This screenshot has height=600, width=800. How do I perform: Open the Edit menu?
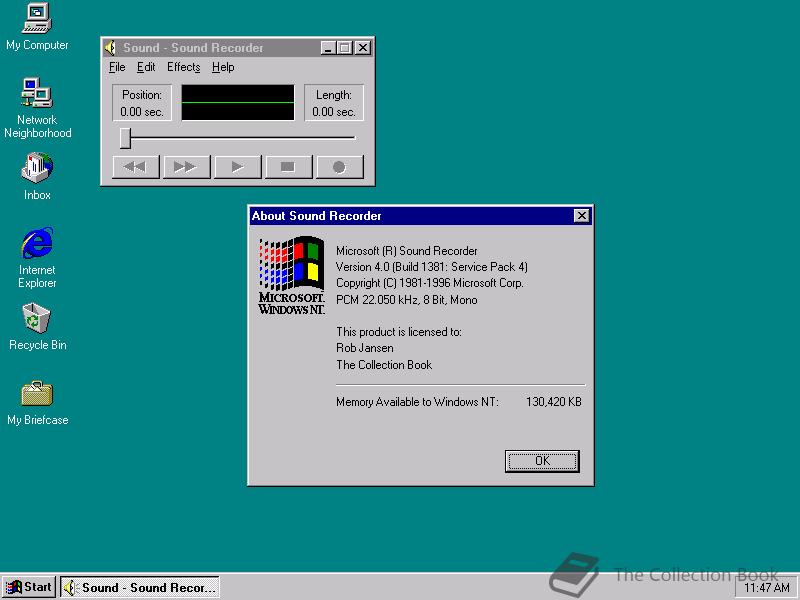tap(146, 67)
